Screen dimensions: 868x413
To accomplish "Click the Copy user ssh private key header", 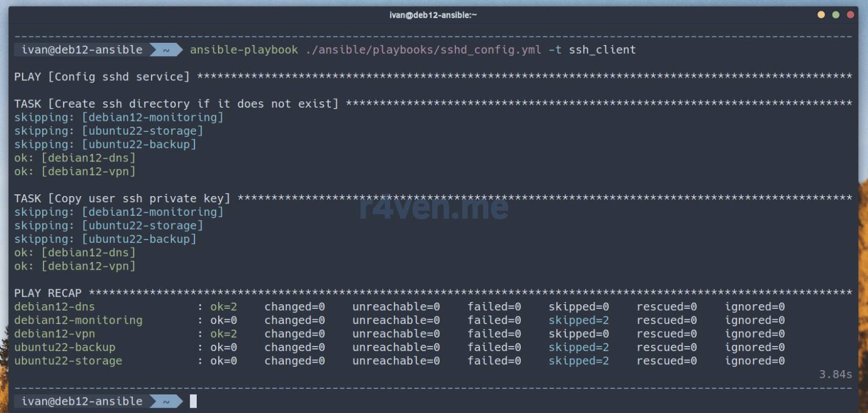I will point(122,198).
